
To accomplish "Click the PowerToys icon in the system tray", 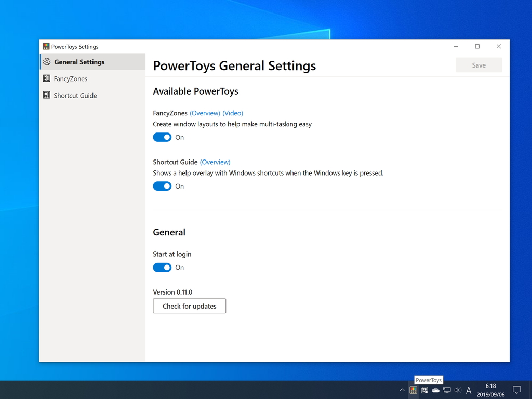I will click(413, 390).
